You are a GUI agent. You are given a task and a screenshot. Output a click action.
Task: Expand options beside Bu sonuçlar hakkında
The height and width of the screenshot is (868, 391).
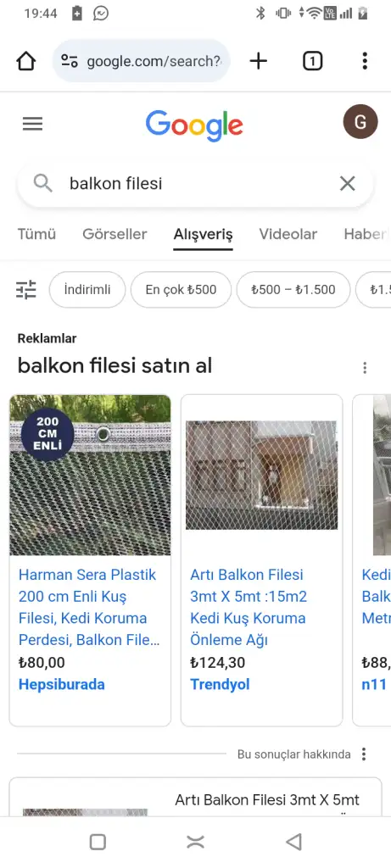(x=364, y=754)
